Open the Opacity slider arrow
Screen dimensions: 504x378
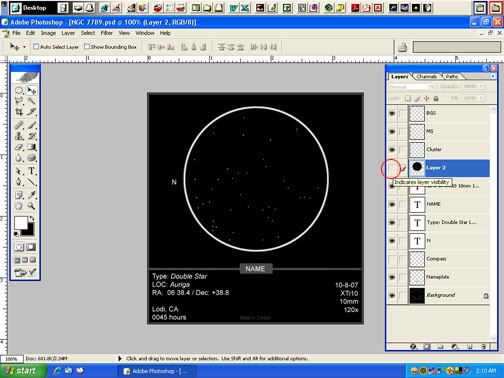coord(481,86)
